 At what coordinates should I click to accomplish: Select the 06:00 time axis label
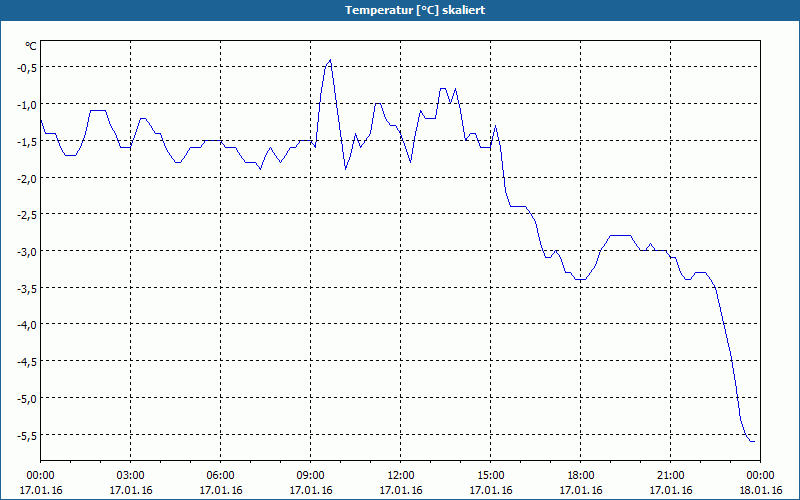(220, 476)
